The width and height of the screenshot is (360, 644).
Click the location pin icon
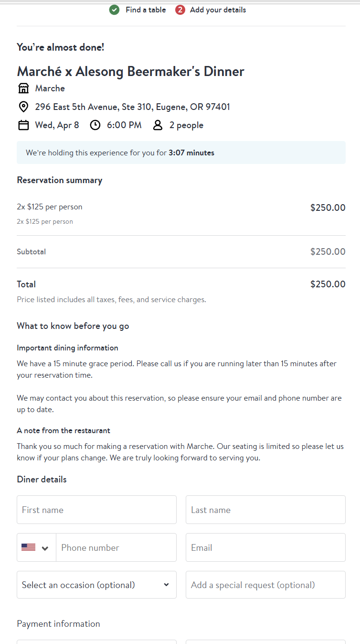[x=23, y=107]
